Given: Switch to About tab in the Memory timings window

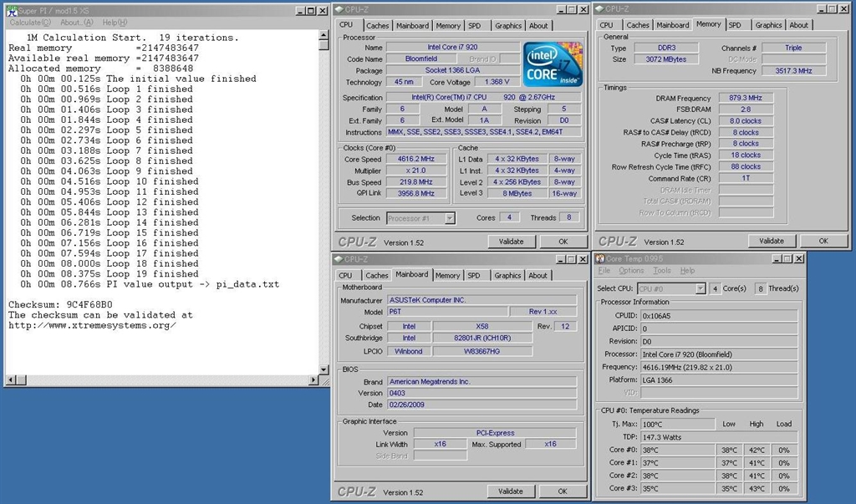Looking at the screenshot, I should [x=799, y=25].
